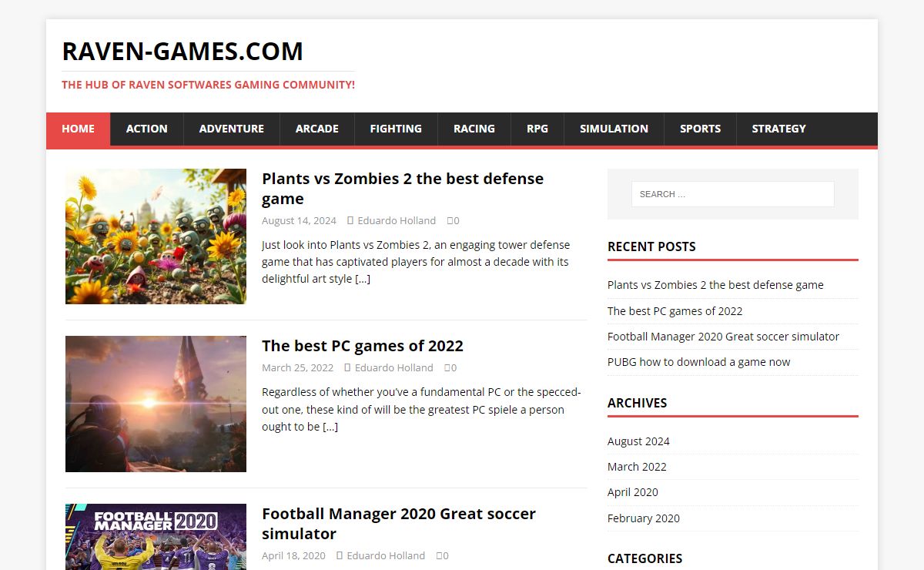This screenshot has width=924, height=570.
Task: Read more of the Plants vs Zombies excerpt
Action: 363,279
